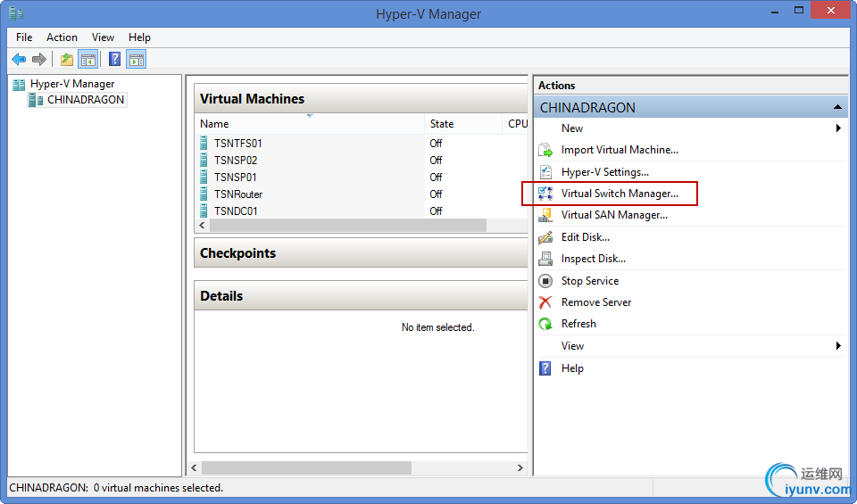Open Help from Actions pane label
Viewport: 857px width, 504px height.
point(572,368)
